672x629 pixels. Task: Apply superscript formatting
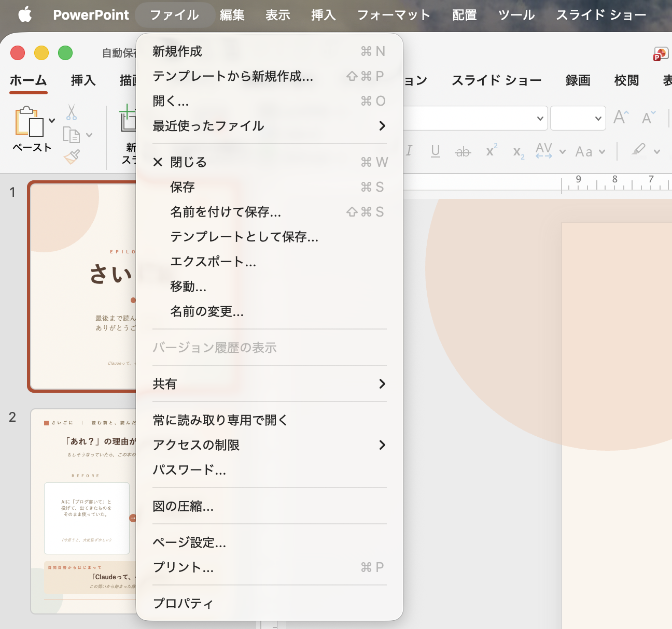click(491, 151)
